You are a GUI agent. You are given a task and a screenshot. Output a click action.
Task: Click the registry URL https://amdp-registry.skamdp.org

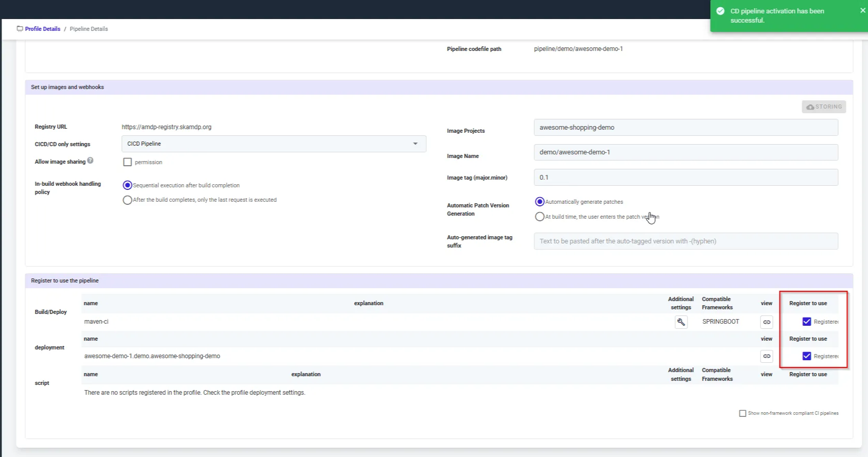point(167,127)
